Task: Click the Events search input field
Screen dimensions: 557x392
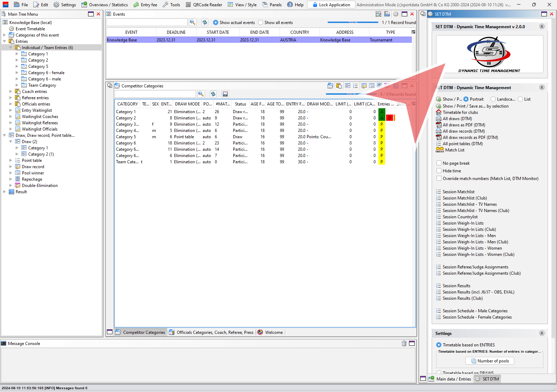Action: [x=147, y=22]
